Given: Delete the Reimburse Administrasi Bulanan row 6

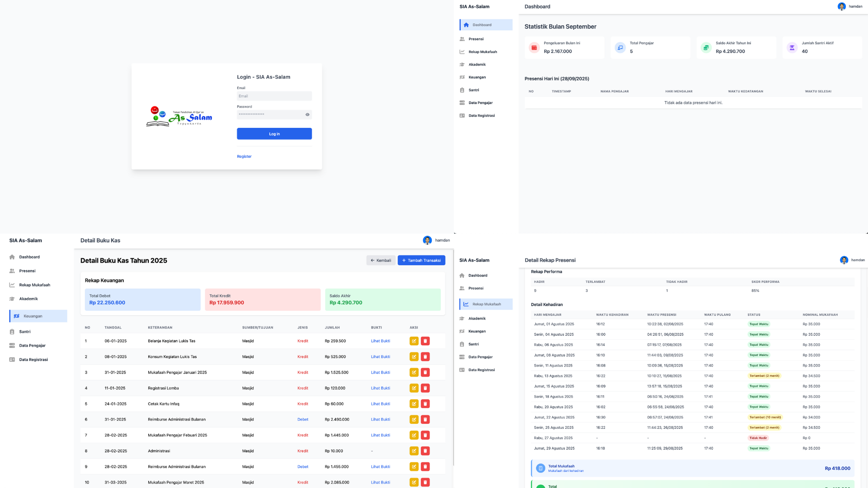Looking at the screenshot, I should 425,420.
